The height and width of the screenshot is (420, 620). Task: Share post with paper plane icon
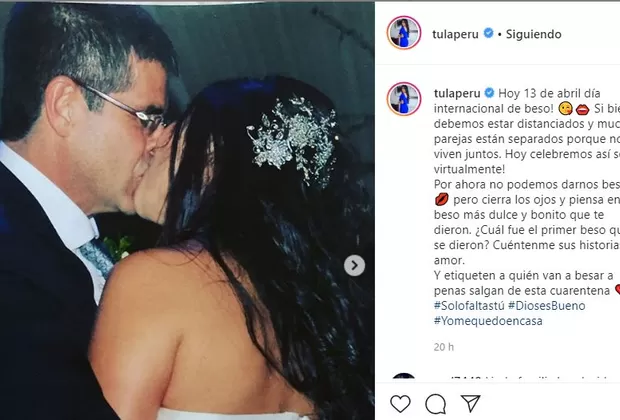pos(471,403)
